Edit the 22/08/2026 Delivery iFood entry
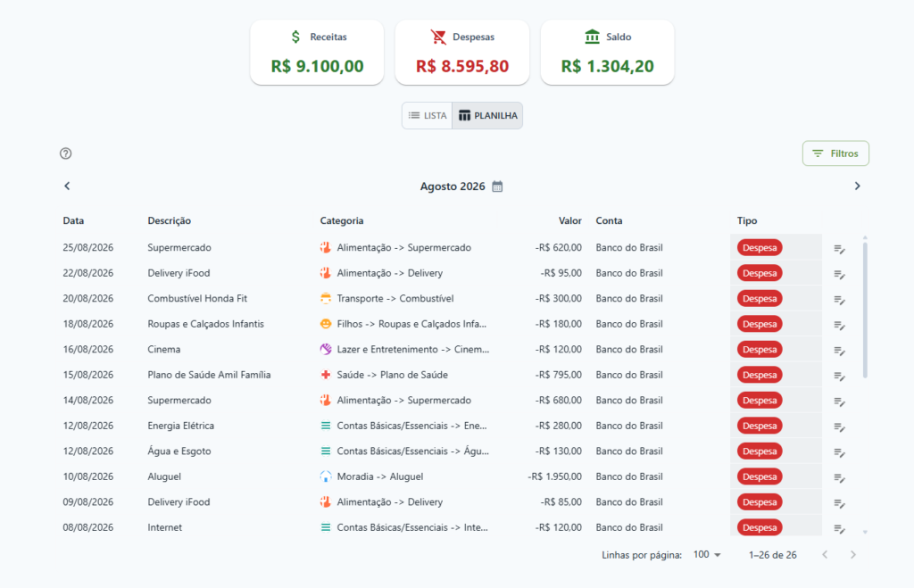 click(x=839, y=274)
